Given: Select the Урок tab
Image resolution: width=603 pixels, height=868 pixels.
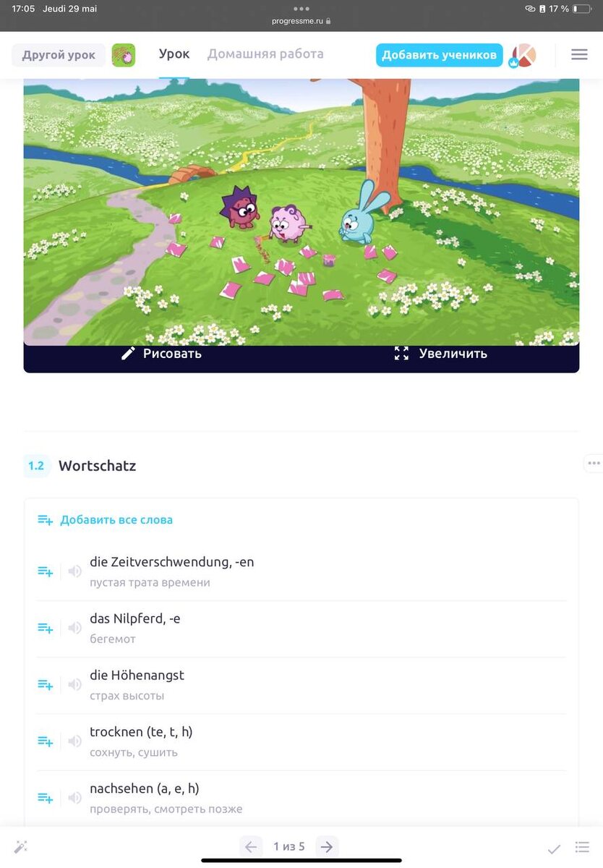Looking at the screenshot, I should (x=174, y=54).
